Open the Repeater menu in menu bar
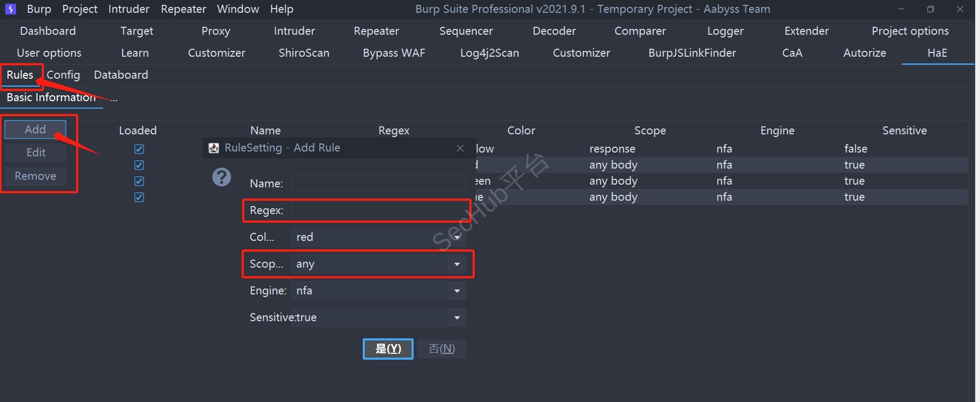The height and width of the screenshot is (402, 980). coord(183,9)
